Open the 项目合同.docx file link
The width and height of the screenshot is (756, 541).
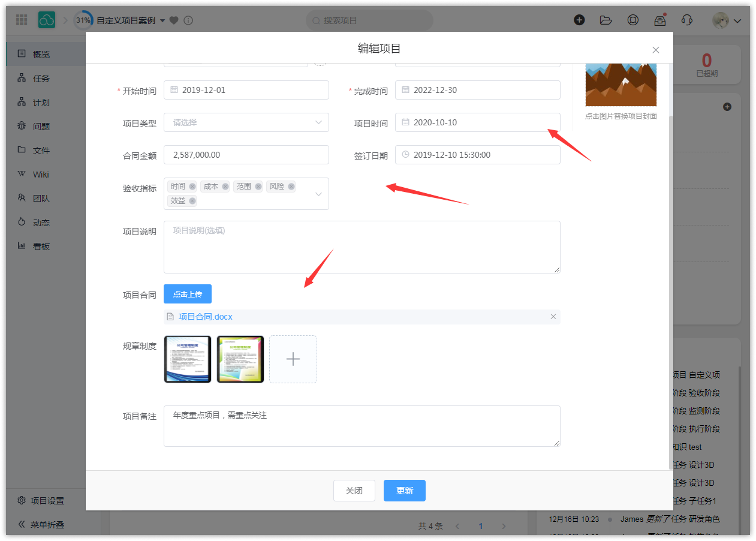pos(206,317)
